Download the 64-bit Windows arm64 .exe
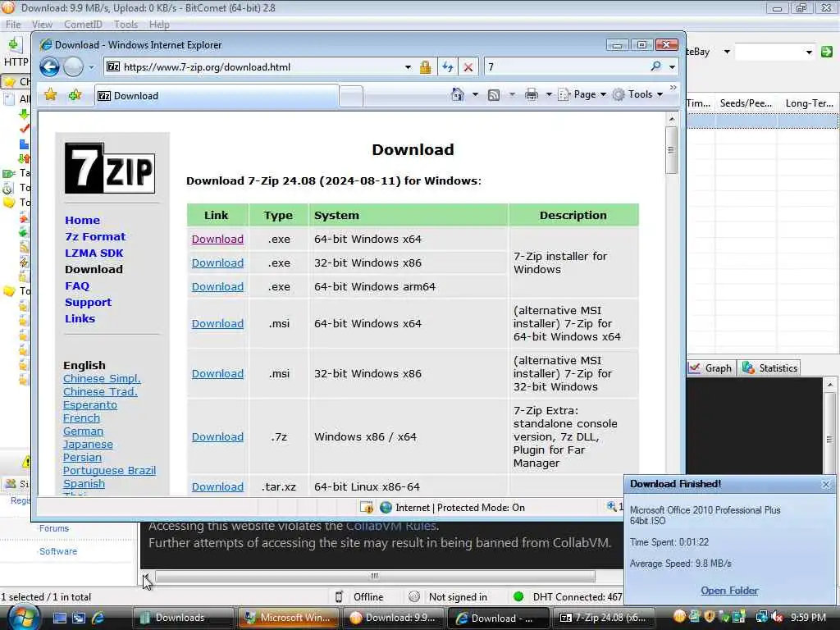 (217, 286)
